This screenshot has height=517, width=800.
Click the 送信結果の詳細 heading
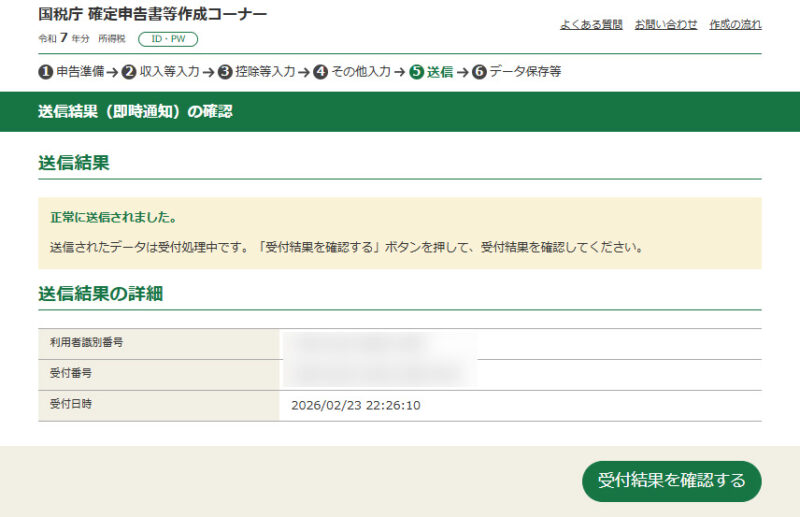100,294
